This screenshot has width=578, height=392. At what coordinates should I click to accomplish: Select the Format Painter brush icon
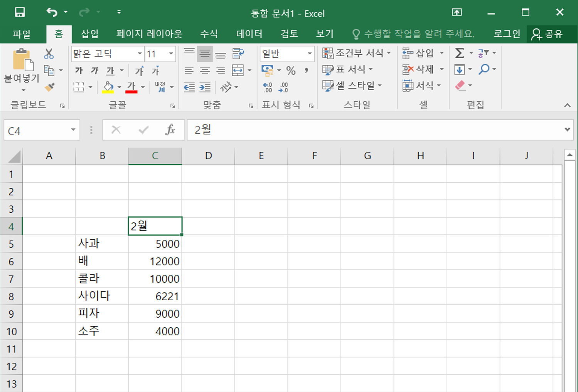pyautogui.click(x=49, y=87)
